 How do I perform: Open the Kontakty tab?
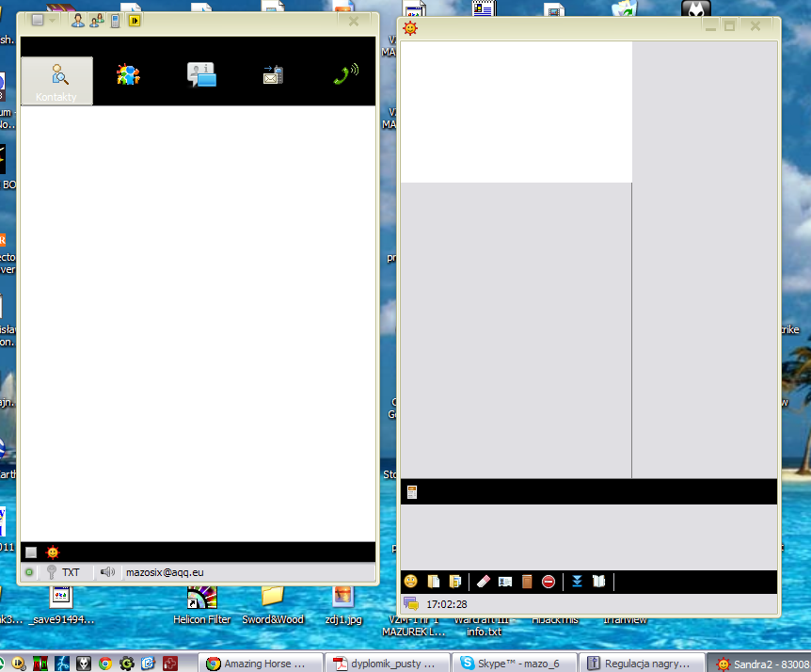click(56, 81)
